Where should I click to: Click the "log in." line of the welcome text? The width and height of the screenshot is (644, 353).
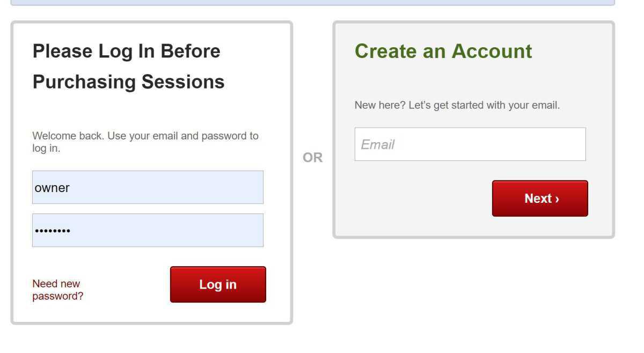coord(46,149)
